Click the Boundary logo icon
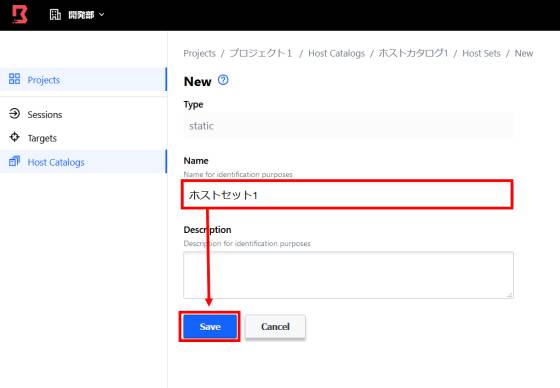The image size is (560, 388). (x=20, y=14)
